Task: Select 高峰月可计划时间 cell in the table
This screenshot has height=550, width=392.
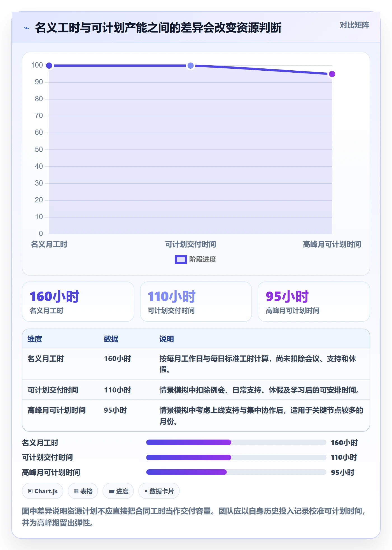Action: [57, 410]
